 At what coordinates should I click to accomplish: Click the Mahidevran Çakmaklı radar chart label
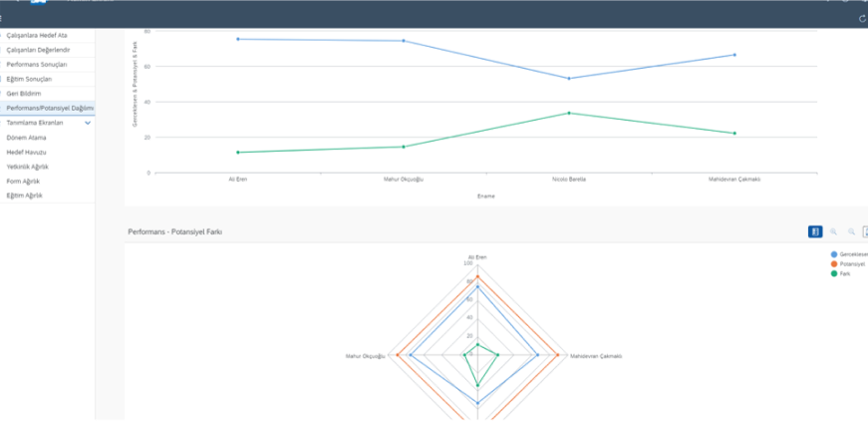click(x=596, y=355)
